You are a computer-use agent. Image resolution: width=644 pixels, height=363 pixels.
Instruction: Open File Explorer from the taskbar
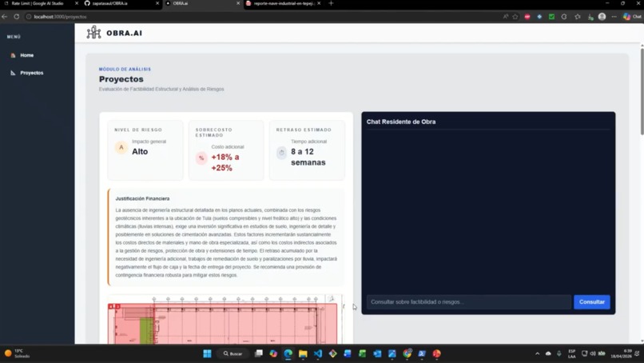303,353
